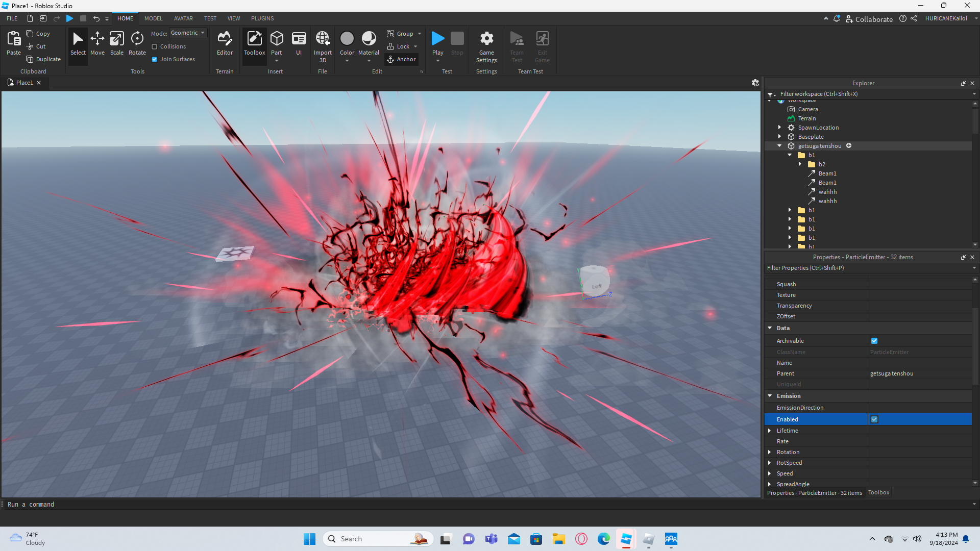Toggle the Enabled property checkbox

[874, 419]
